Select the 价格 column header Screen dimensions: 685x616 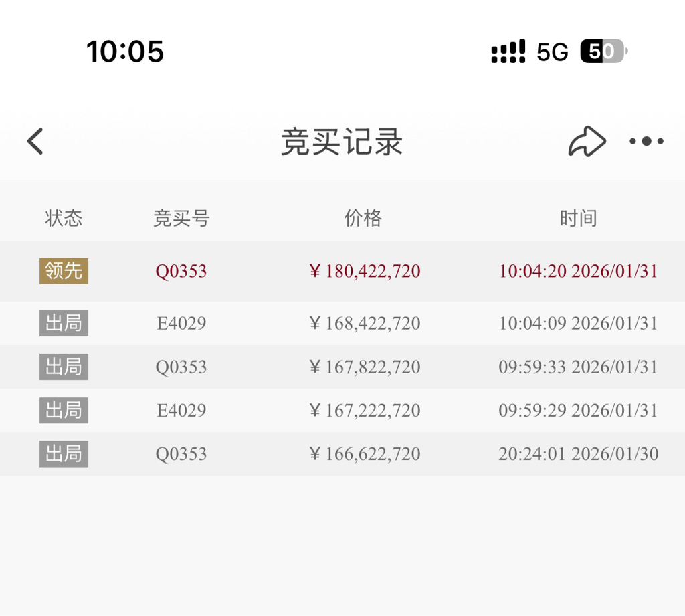point(363,218)
